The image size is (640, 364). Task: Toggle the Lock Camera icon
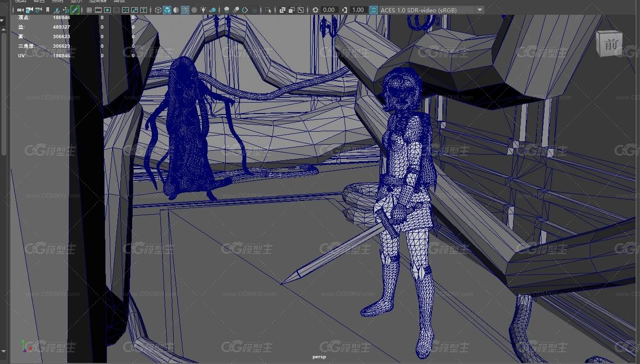click(29, 10)
